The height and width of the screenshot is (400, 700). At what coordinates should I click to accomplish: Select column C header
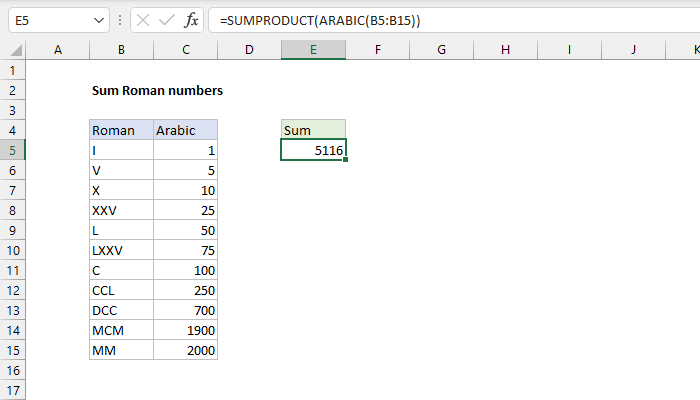pyautogui.click(x=186, y=50)
